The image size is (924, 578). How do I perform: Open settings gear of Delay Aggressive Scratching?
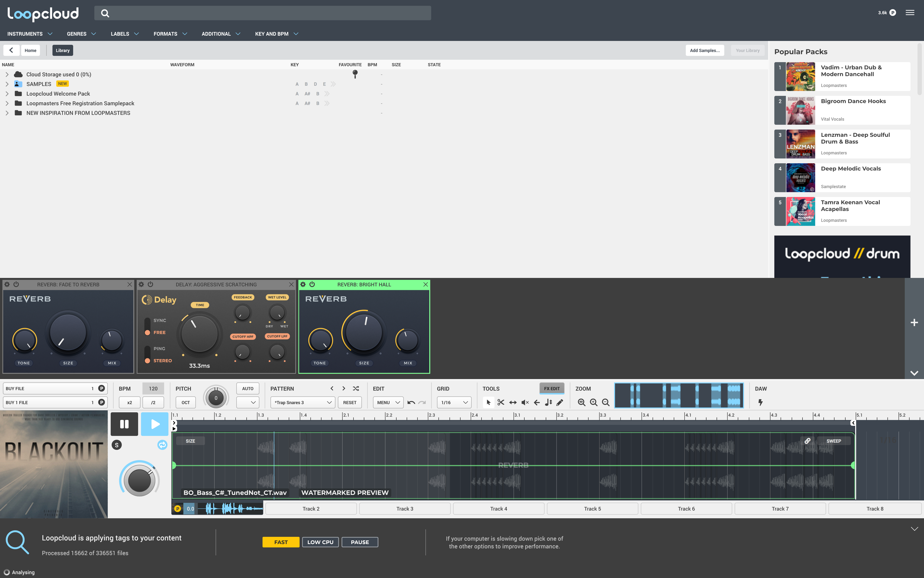point(141,284)
